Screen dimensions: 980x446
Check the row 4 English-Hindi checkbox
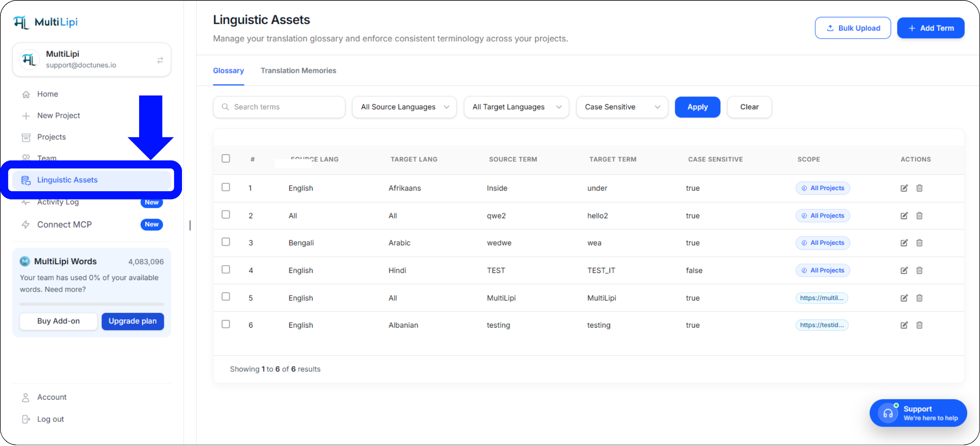click(x=226, y=269)
